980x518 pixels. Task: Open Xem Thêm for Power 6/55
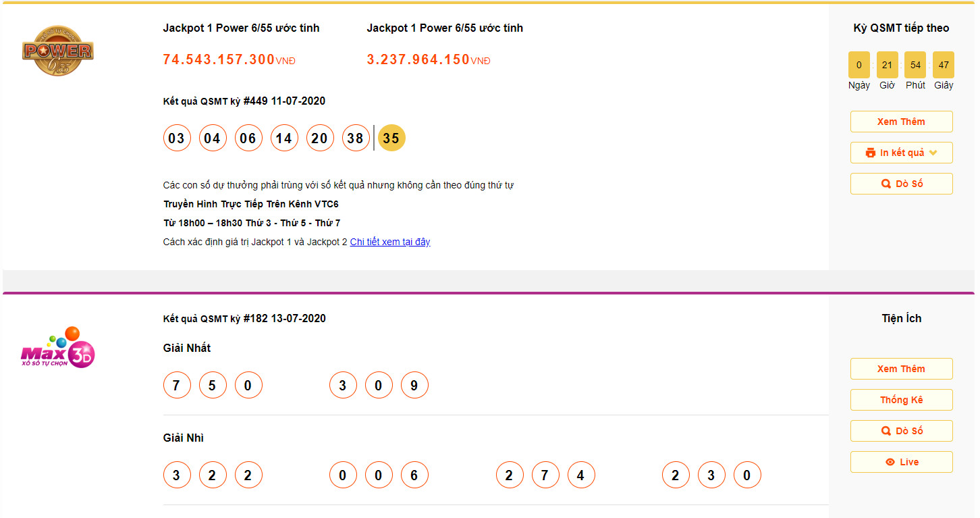[901, 122]
